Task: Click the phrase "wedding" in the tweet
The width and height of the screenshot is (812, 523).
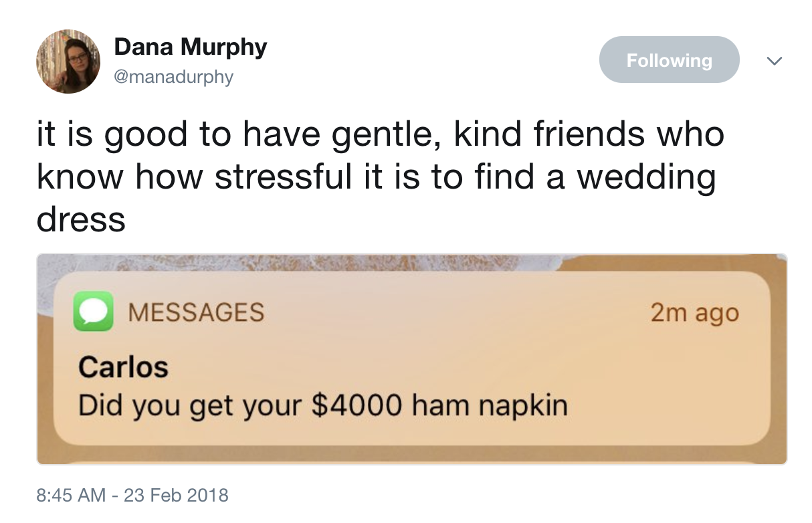Action: 645,178
